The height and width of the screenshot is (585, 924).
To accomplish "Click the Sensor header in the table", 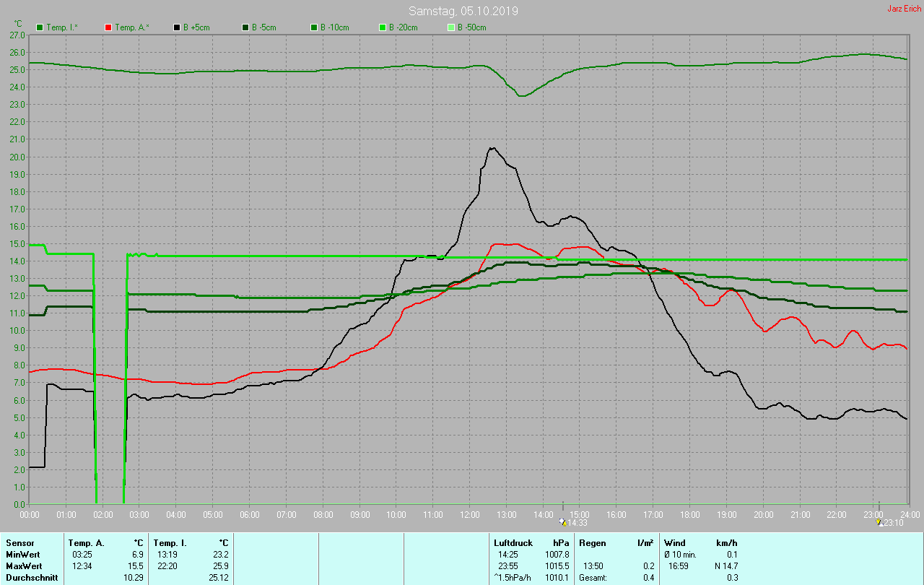I will pyautogui.click(x=20, y=542).
